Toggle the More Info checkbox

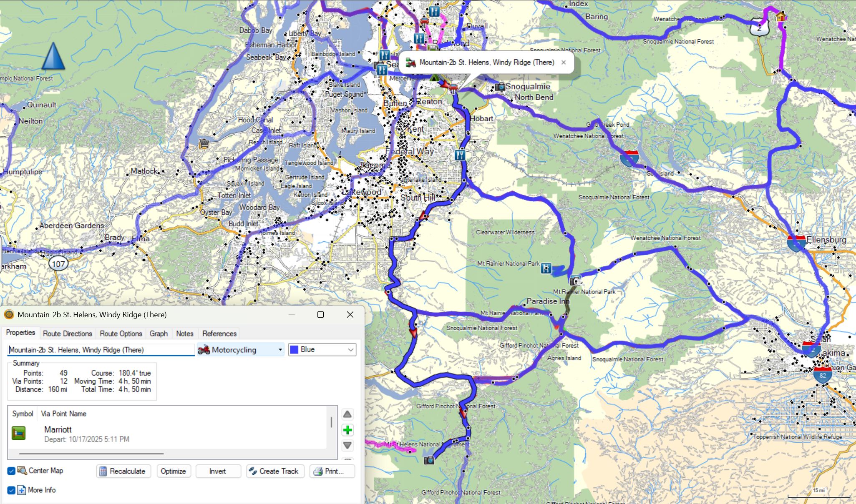(11, 490)
